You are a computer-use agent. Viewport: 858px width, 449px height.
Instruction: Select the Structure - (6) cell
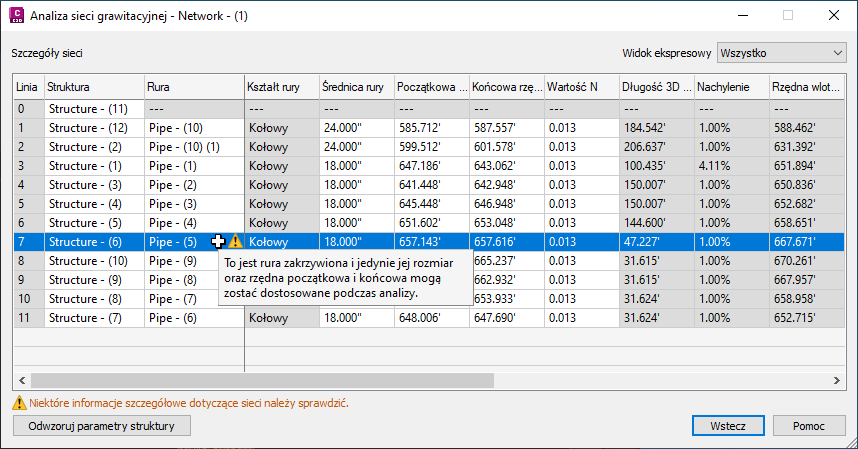coord(94,242)
